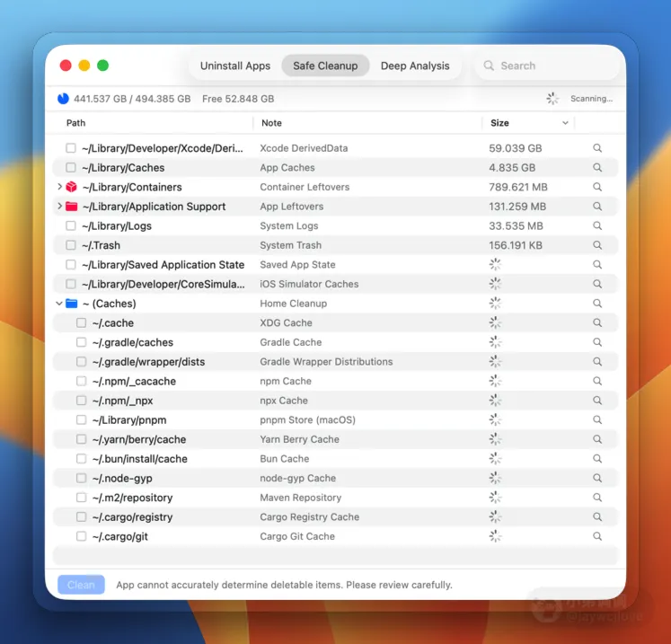Select the ~/.gradle/caches checkbox
The width and height of the screenshot is (671, 644).
[81, 342]
